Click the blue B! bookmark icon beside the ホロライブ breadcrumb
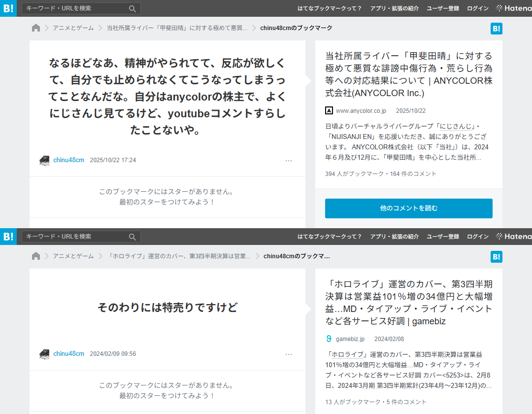This screenshot has width=532, height=414. point(496,257)
